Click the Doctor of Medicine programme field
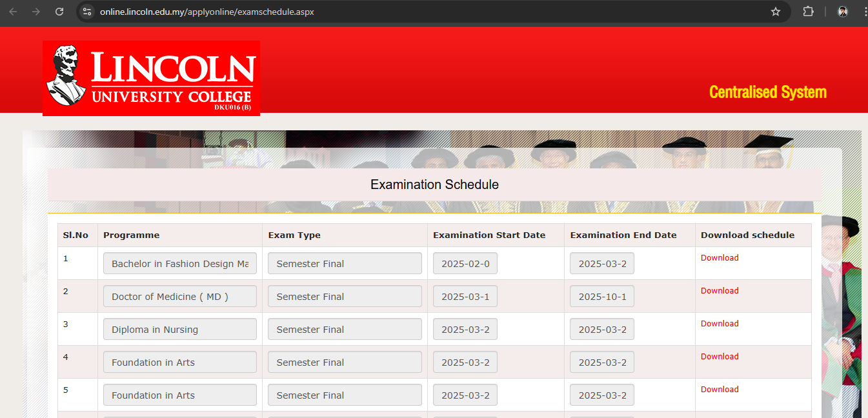 tap(180, 296)
